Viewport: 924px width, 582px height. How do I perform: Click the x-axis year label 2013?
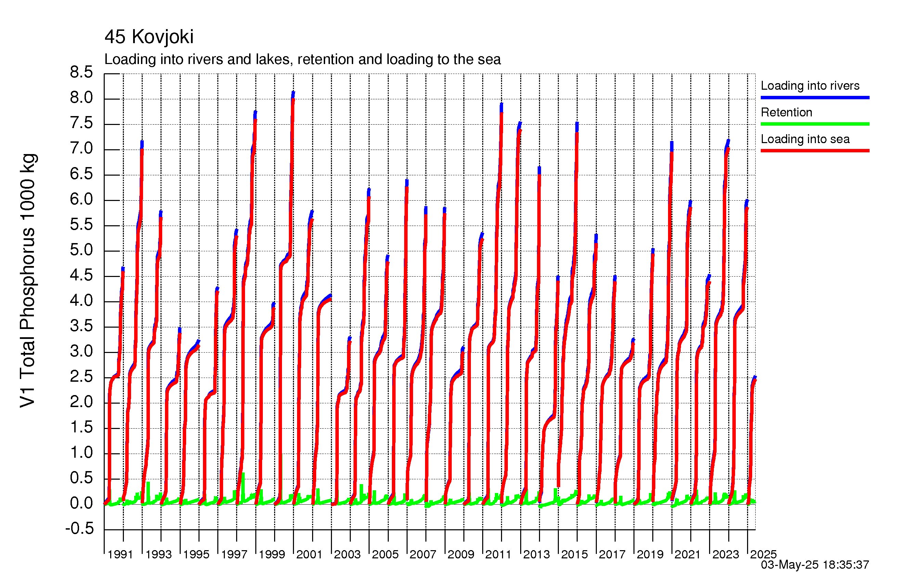tap(537, 554)
